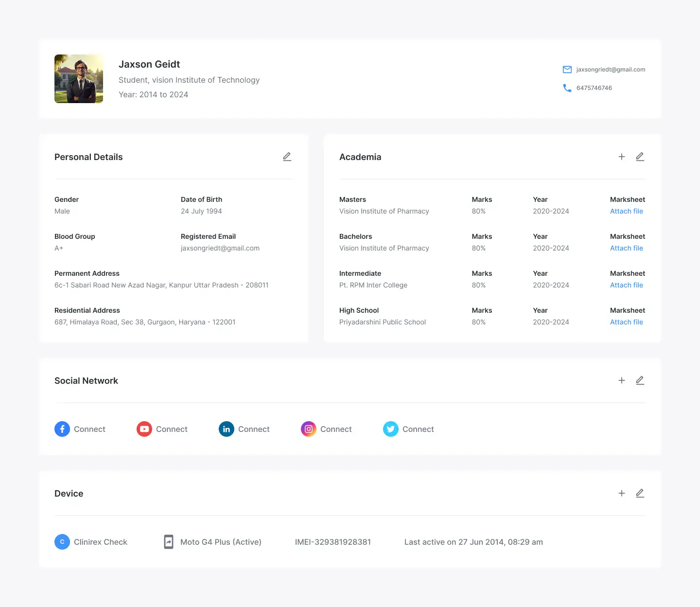Connect the YouTube account

coord(172,429)
